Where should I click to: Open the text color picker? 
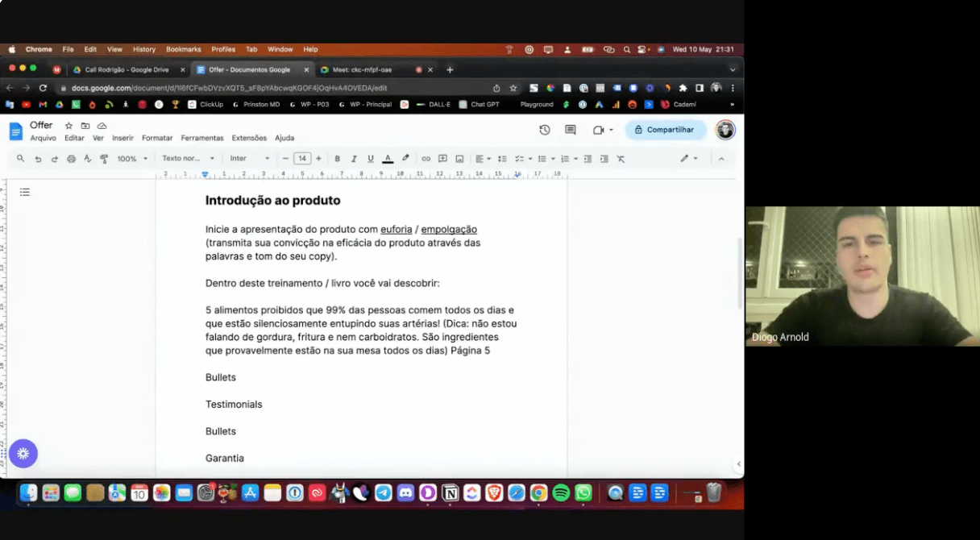(388, 159)
